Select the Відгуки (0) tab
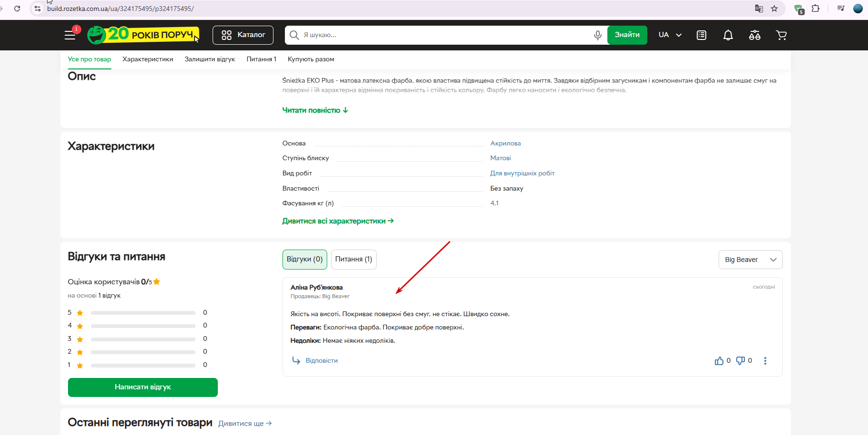Screen dimensions: 868x435 point(305,260)
